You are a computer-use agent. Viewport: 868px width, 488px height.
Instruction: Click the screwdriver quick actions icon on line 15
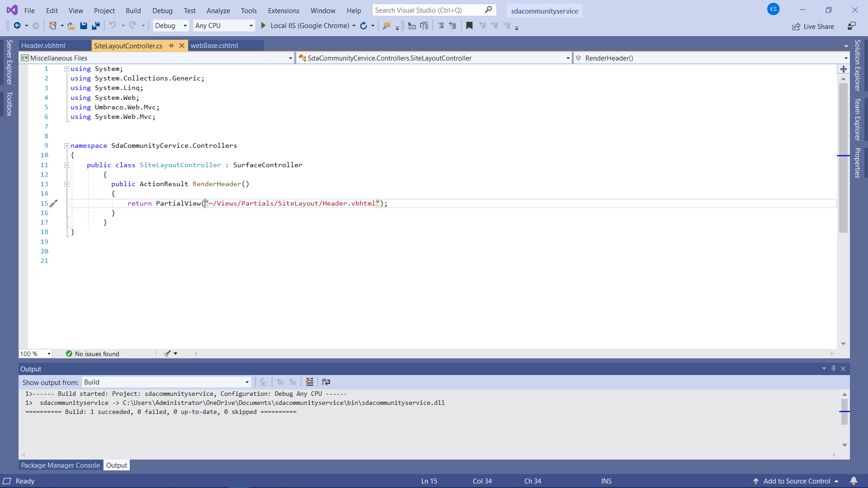53,203
